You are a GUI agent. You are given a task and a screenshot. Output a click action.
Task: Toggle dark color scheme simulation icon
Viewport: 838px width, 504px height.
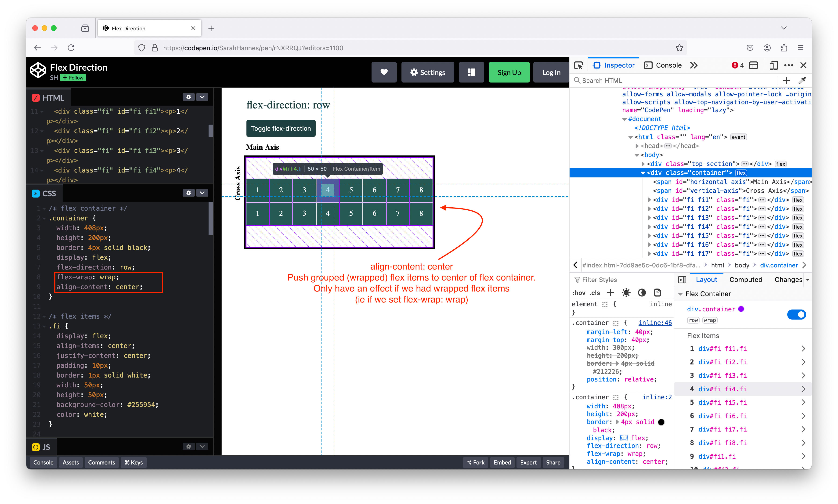tap(642, 293)
